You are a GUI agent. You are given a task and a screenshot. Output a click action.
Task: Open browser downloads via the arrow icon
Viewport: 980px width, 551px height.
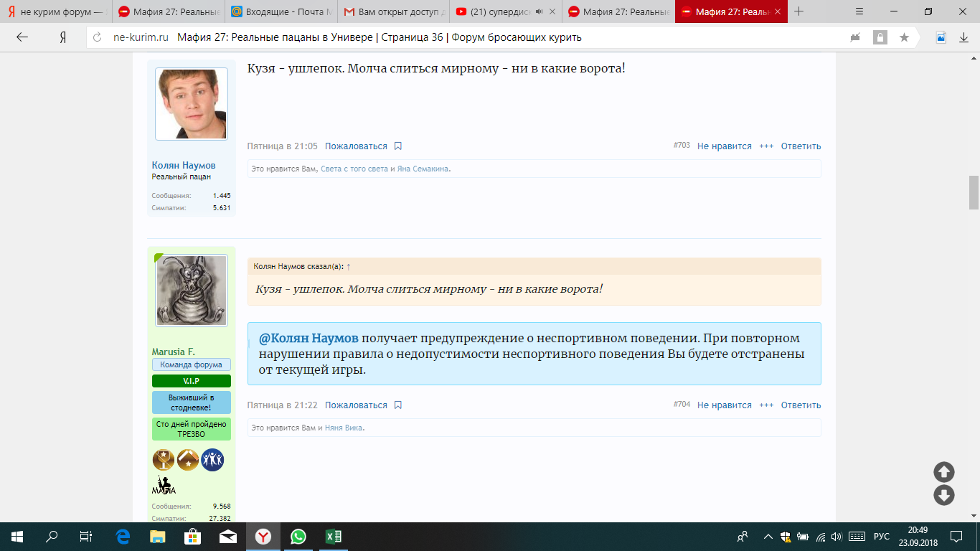click(x=963, y=38)
